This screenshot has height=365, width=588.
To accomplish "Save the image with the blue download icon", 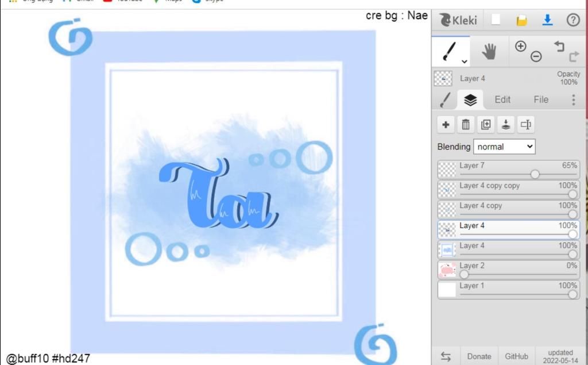I will coord(547,20).
